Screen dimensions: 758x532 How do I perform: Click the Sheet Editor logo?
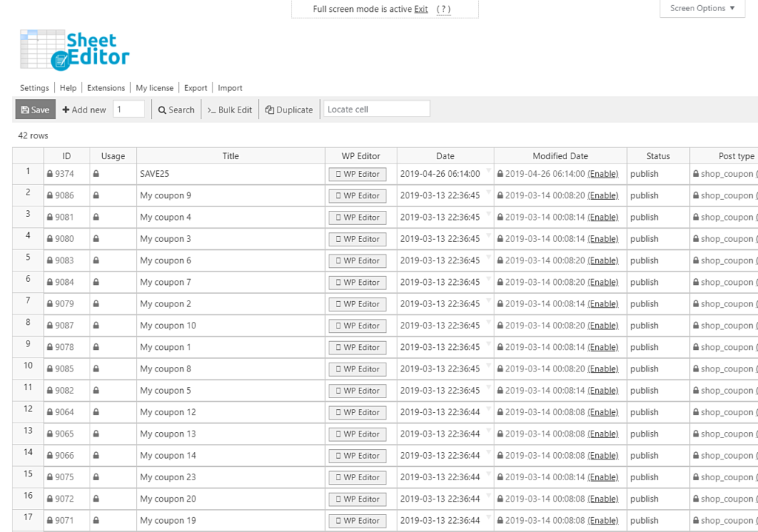tap(75, 50)
